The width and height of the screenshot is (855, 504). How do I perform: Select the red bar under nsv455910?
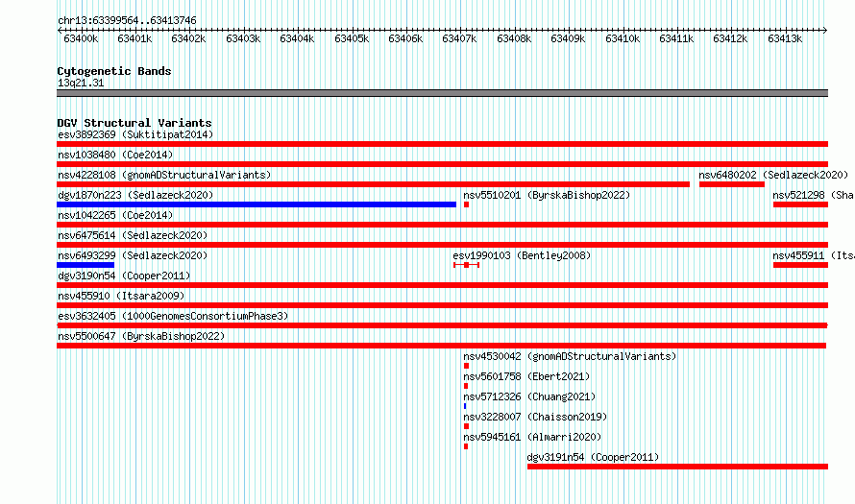pos(442,305)
